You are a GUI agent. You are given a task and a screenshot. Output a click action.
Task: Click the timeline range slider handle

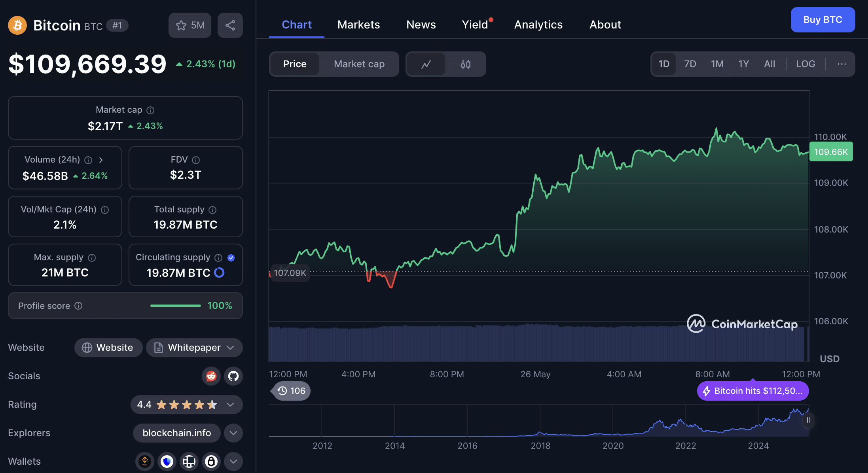(x=808, y=420)
